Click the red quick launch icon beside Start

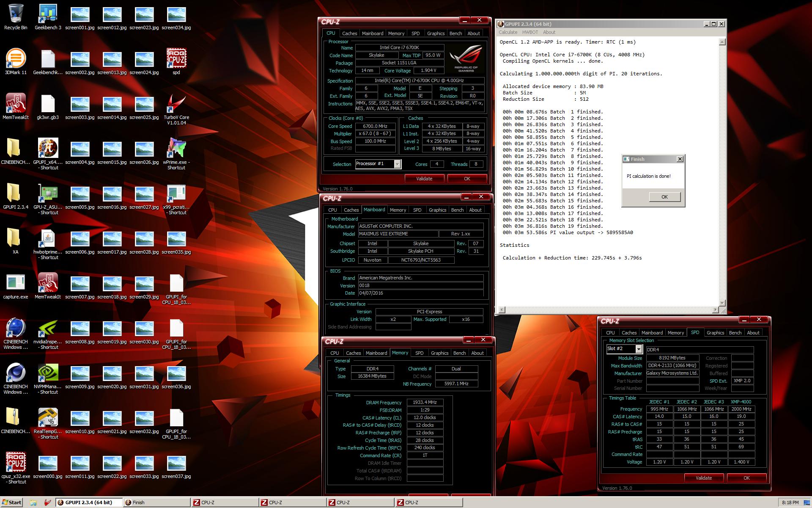(47, 502)
